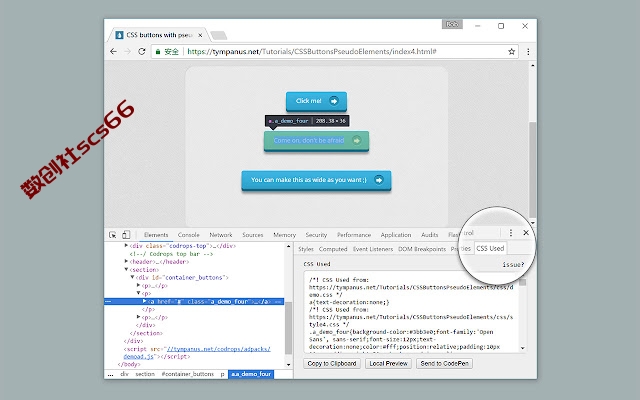
Task: Click the 'Click me!' demo button
Action: pyautogui.click(x=316, y=101)
